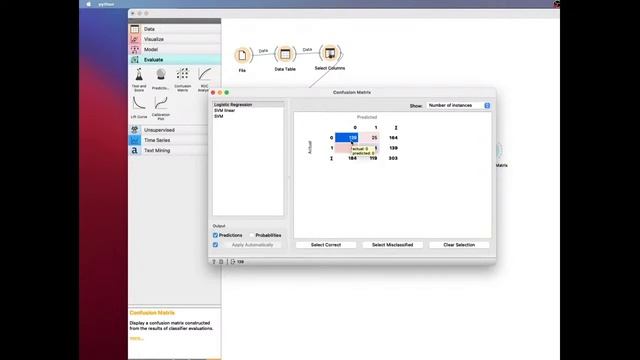Click the Evaluate category icon
This screenshot has width=640, height=360.
(135, 60)
